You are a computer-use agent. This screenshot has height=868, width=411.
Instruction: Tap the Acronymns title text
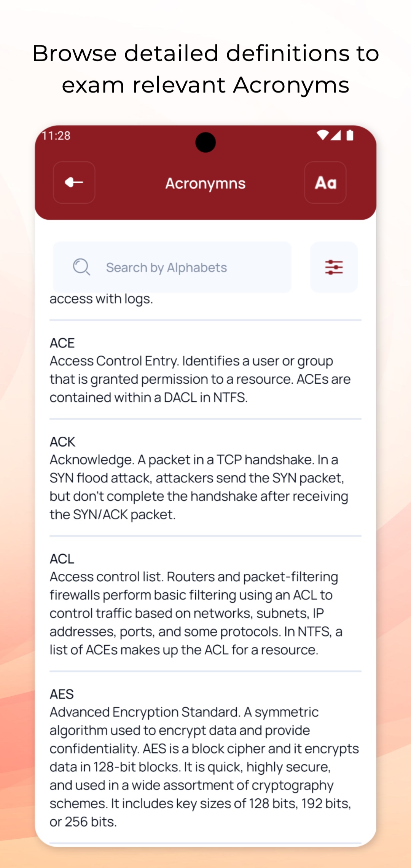click(x=205, y=183)
